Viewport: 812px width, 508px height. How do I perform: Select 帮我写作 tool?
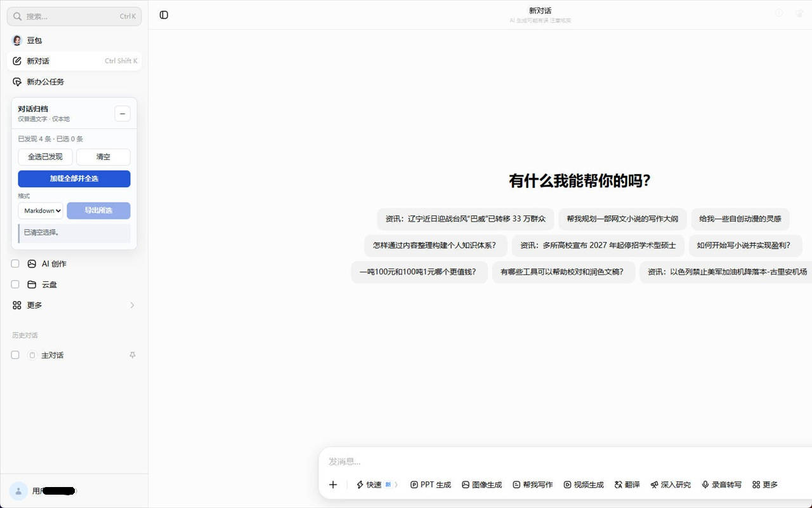[x=533, y=485]
